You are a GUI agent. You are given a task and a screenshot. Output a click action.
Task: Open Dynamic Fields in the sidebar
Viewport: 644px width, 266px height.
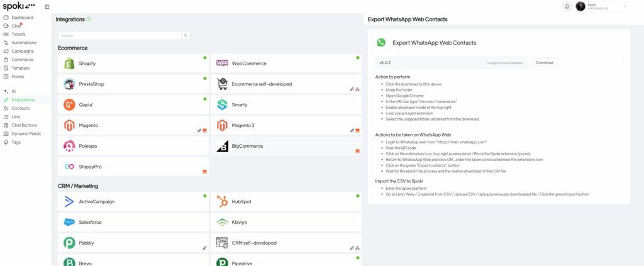coord(26,134)
